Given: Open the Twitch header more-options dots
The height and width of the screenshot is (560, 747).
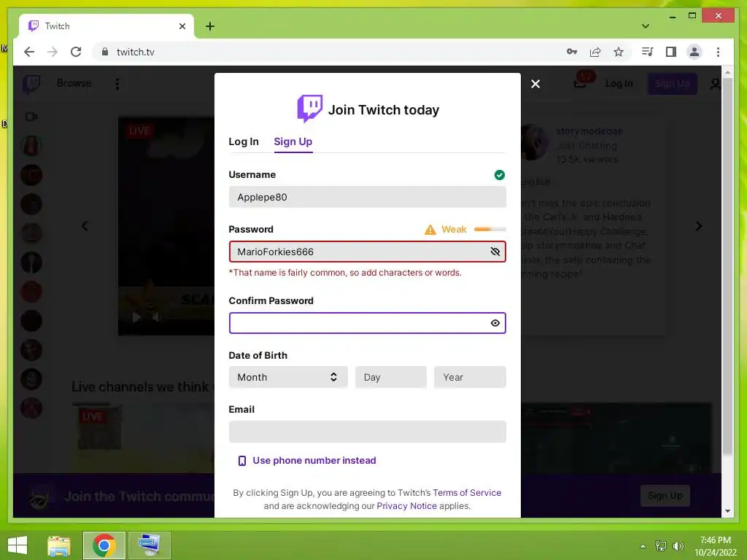Looking at the screenshot, I should pyautogui.click(x=117, y=84).
